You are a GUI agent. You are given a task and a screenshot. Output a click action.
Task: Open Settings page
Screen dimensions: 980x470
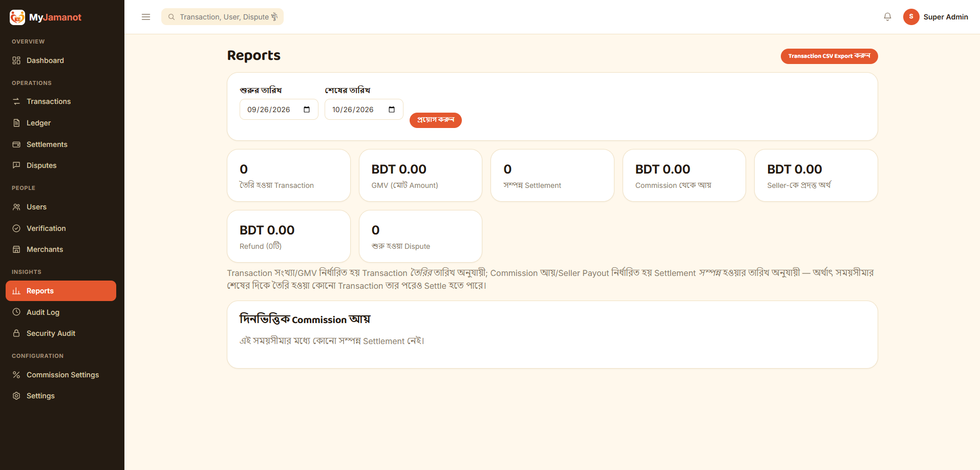coord(61,396)
